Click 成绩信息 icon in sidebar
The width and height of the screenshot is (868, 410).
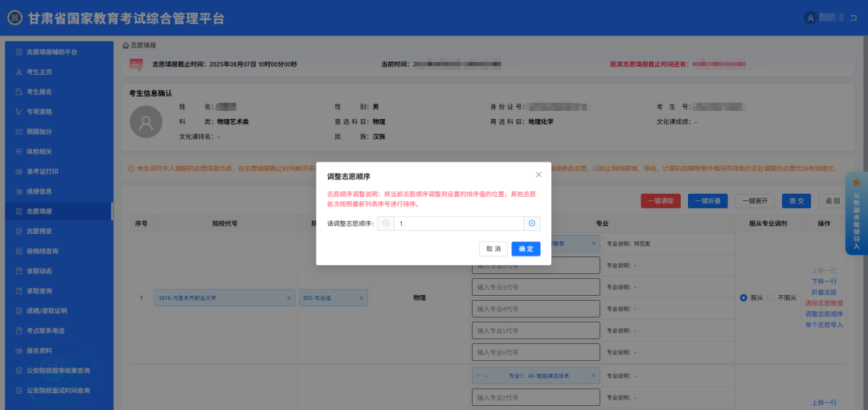tap(18, 191)
